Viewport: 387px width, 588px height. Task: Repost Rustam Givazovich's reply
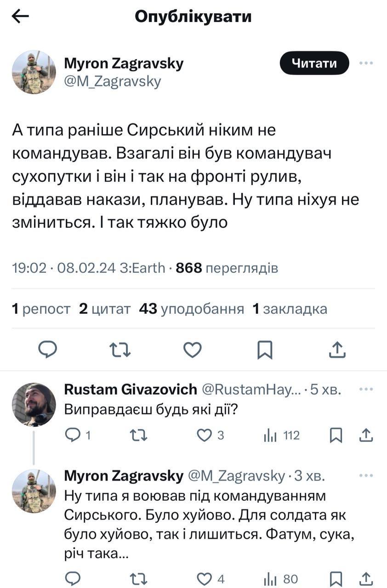coord(139,435)
